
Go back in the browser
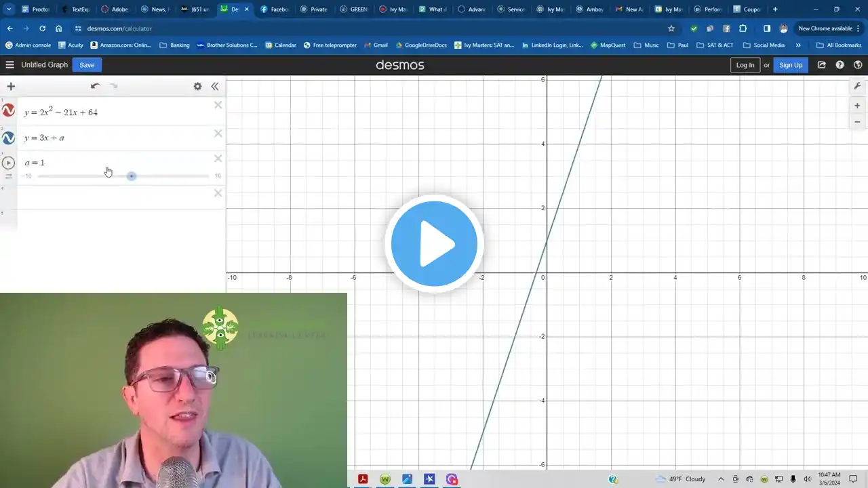click(9, 28)
